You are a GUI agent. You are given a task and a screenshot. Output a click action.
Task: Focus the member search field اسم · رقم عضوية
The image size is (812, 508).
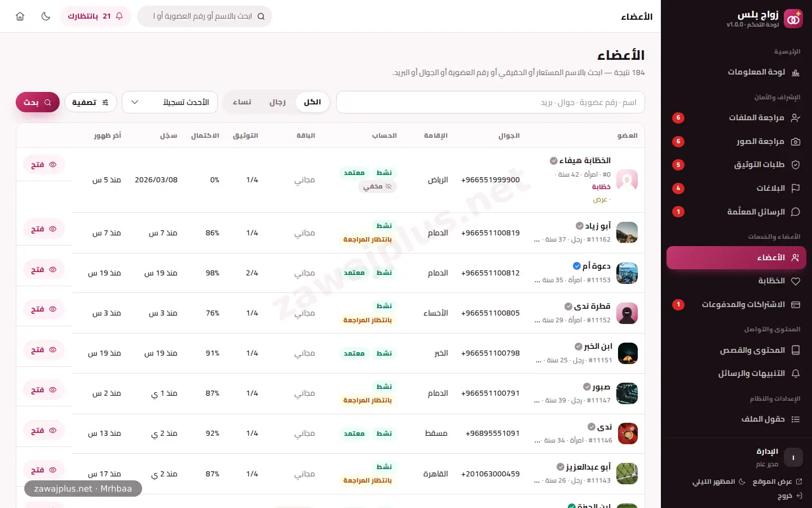490,102
